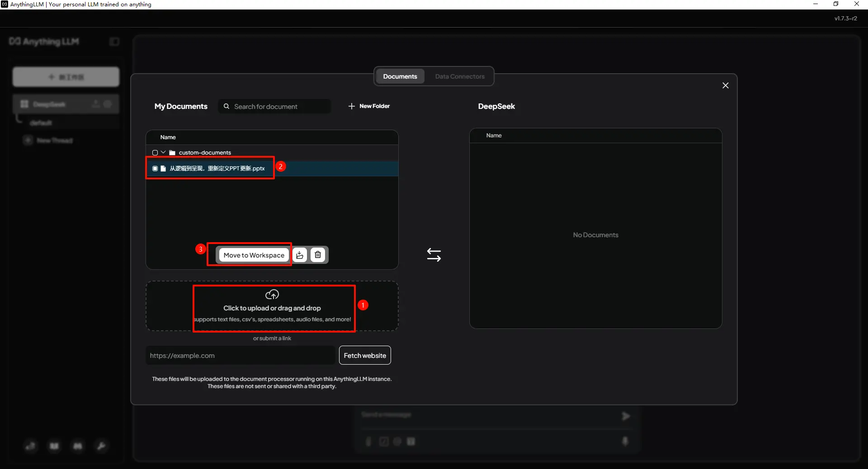Click the swap arrows between document panels
868x469 pixels.
(x=434, y=255)
